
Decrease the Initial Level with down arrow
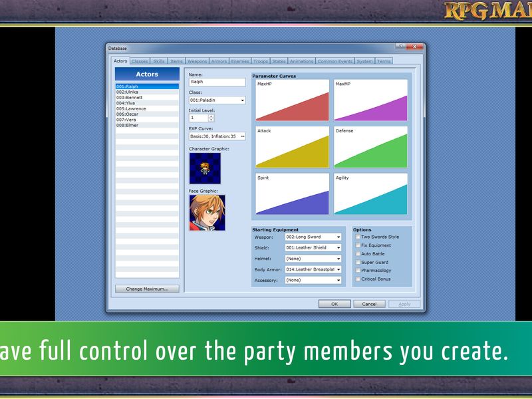(x=211, y=120)
